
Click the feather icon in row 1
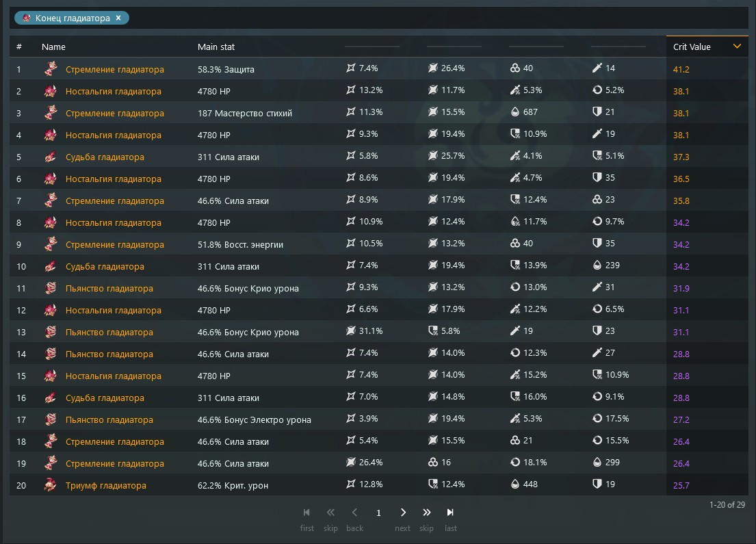(x=51, y=69)
